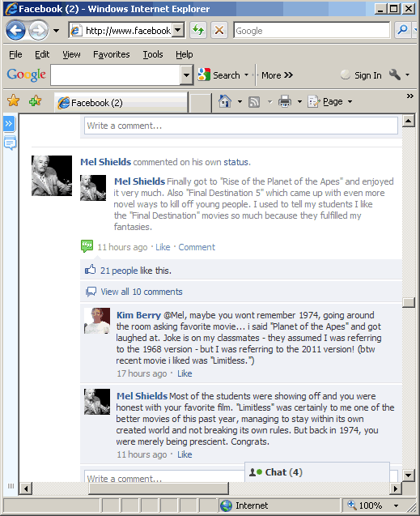Open the Page menu dropdown
This screenshot has height=516, width=420.
pyautogui.click(x=330, y=101)
